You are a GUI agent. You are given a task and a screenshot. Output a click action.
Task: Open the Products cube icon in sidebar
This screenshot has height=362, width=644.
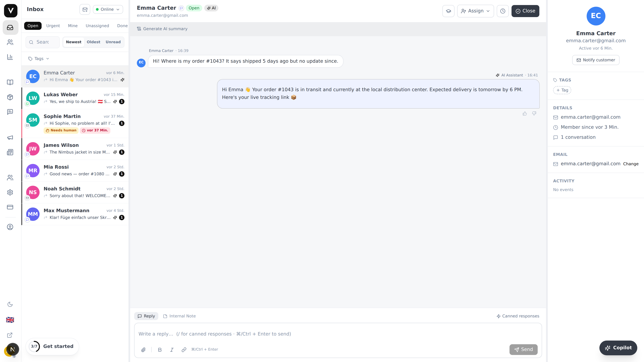(10, 97)
